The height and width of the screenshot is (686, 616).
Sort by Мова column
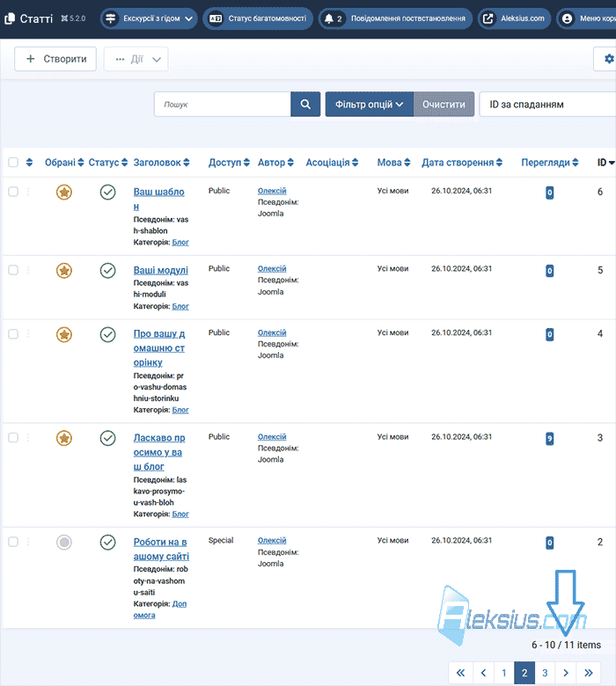(x=393, y=163)
